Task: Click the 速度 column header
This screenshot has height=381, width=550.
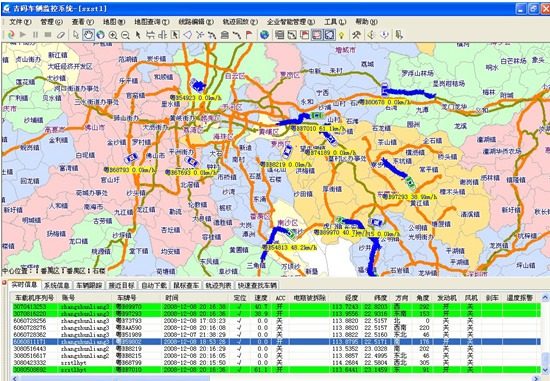Action: (261, 298)
